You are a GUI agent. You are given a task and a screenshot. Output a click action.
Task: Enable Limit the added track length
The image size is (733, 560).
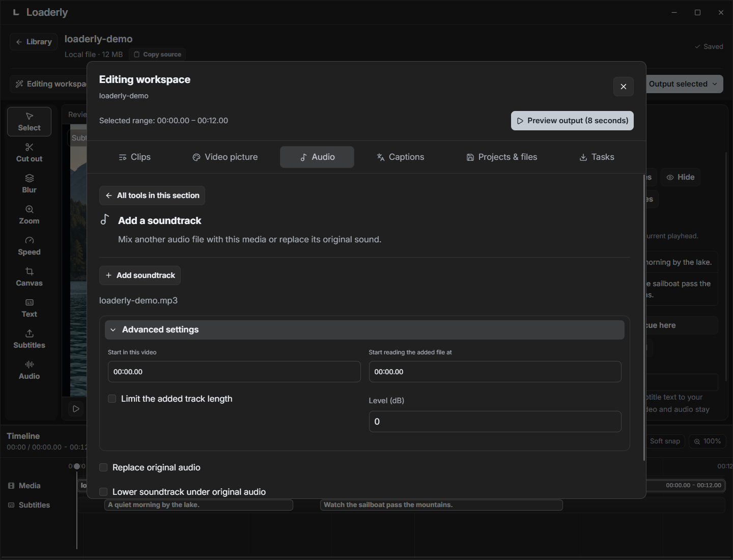[x=112, y=399]
